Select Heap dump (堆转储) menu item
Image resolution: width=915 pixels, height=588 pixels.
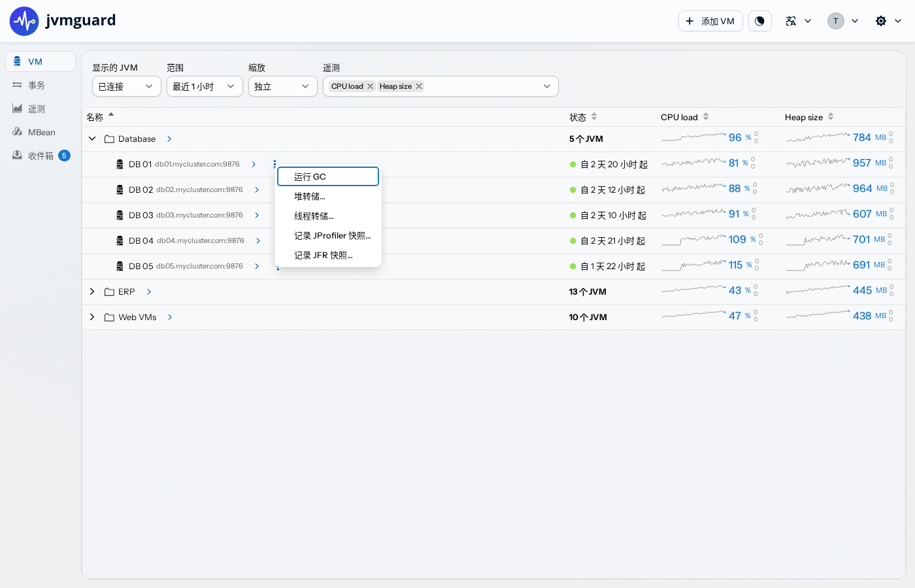[x=328, y=196]
